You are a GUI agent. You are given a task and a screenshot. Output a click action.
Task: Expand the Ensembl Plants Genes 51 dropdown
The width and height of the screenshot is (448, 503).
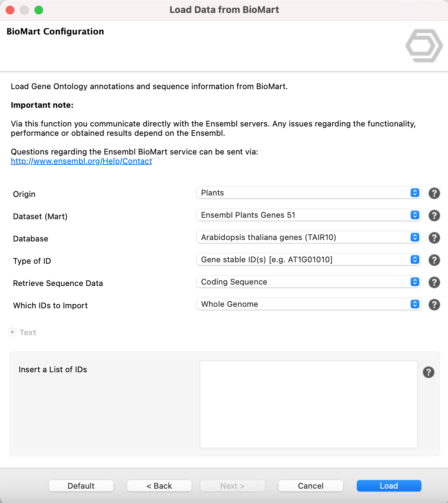(308, 215)
